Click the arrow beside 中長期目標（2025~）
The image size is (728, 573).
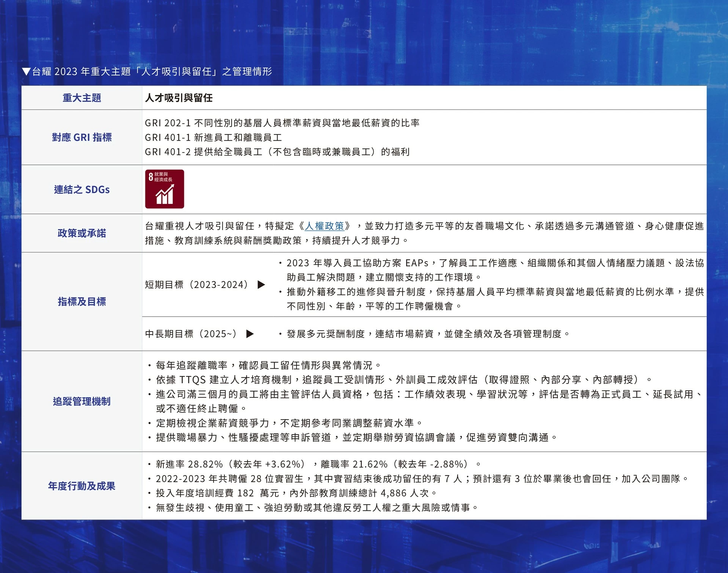point(250,334)
